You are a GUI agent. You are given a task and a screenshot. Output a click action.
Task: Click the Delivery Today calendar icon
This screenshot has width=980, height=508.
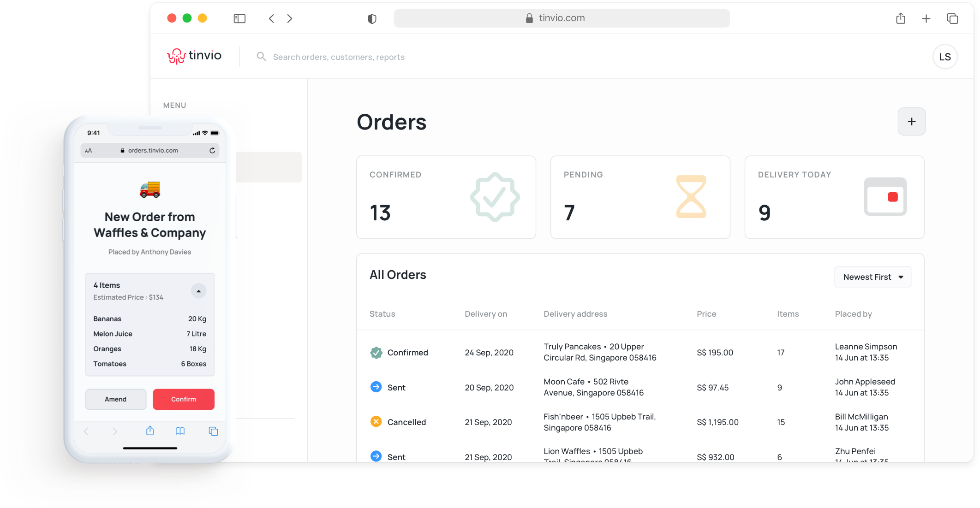click(885, 196)
